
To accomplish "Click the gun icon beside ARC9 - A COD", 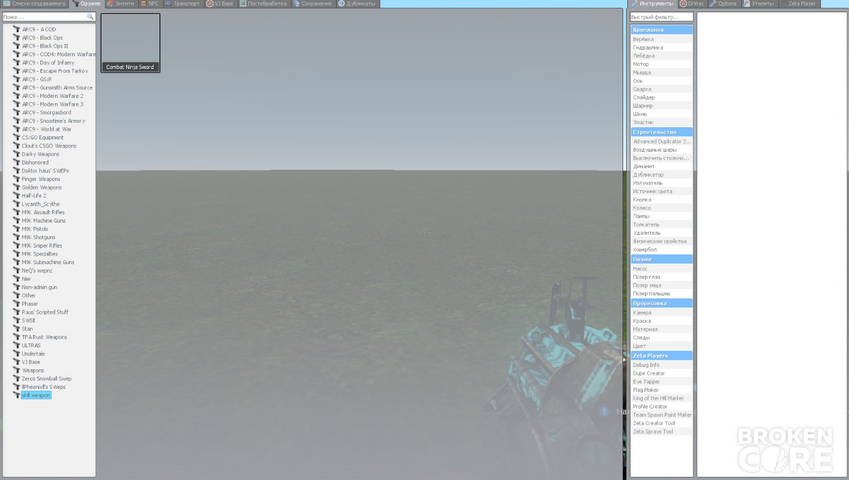I will coord(16,29).
